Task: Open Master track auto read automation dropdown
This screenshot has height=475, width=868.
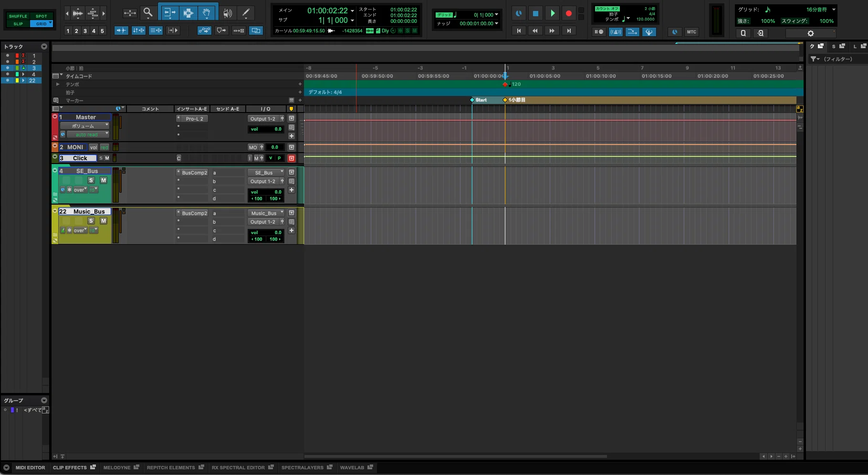Action: click(x=88, y=134)
